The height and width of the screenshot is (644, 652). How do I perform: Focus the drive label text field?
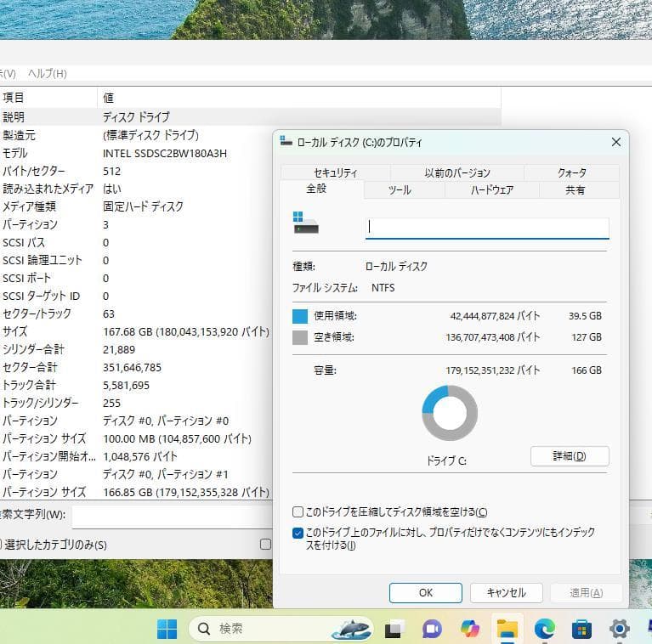[487, 228]
